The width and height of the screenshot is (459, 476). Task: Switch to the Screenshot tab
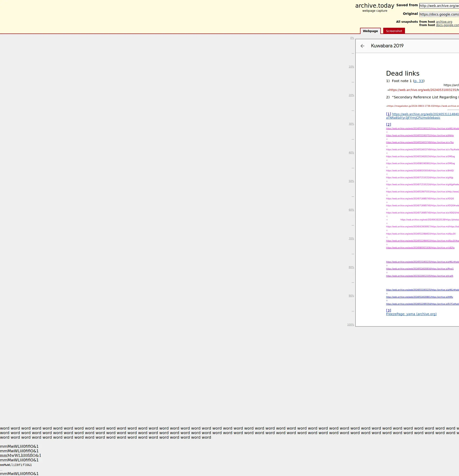[394, 31]
